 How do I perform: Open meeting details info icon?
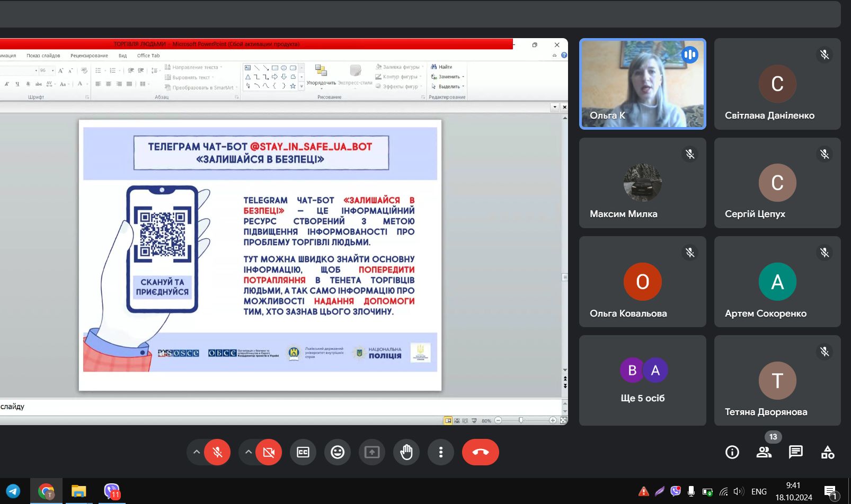(x=732, y=452)
